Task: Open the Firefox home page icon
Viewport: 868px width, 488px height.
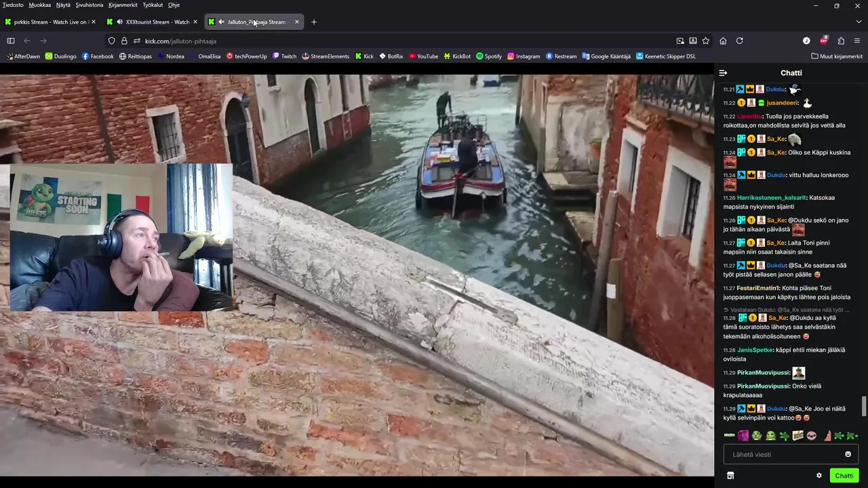Action: [723, 41]
